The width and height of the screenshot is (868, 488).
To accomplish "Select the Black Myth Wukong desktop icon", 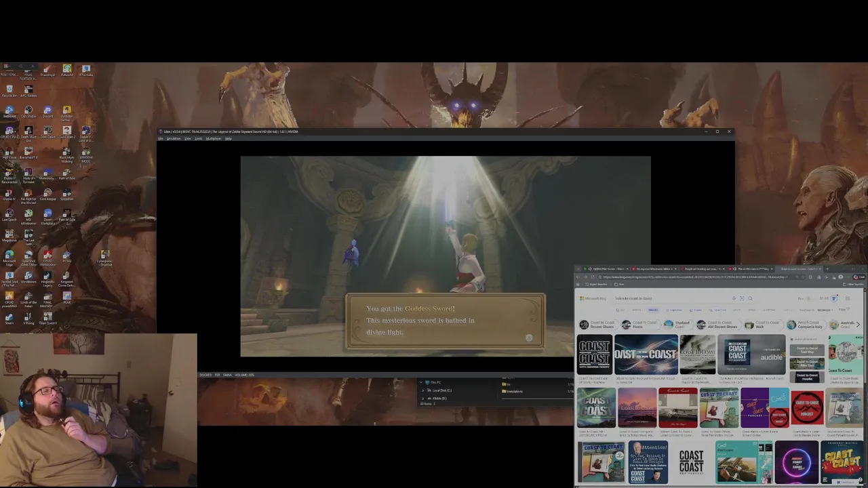I will pyautogui.click(x=67, y=155).
